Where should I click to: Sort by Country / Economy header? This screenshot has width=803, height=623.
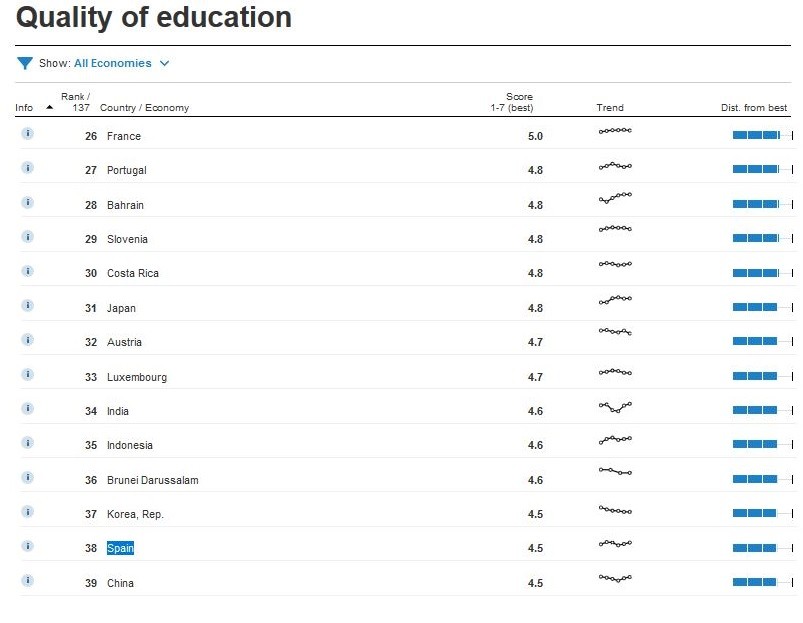(x=144, y=108)
